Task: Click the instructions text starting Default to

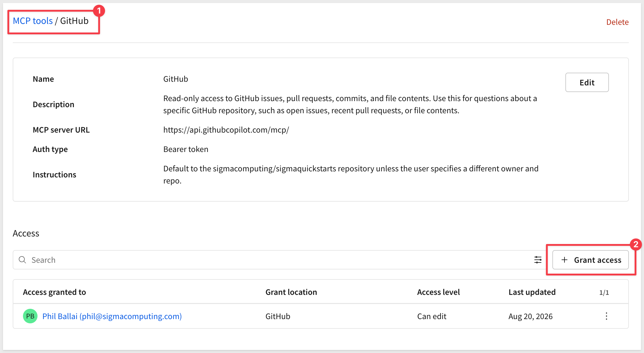Action: (x=351, y=175)
